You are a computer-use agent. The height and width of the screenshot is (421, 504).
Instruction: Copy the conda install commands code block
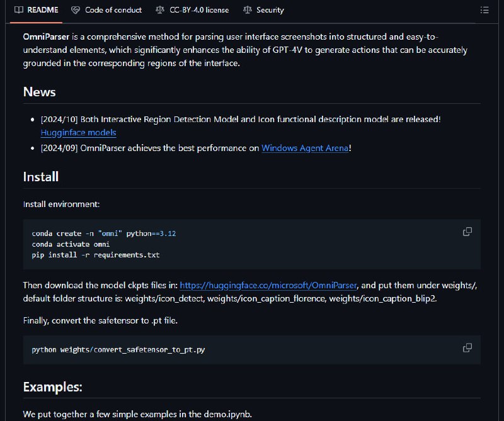pos(467,232)
